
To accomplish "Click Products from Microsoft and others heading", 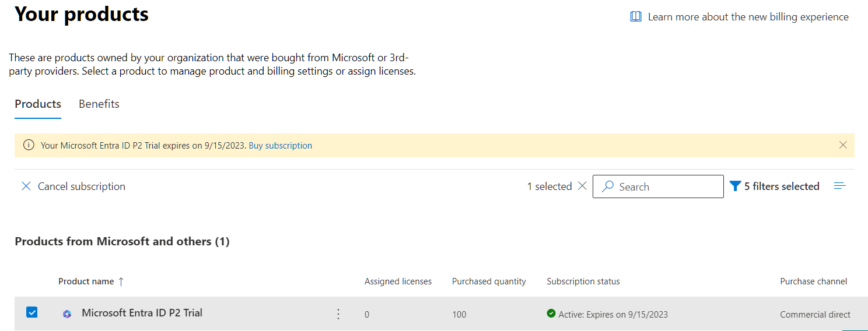I will [122, 241].
